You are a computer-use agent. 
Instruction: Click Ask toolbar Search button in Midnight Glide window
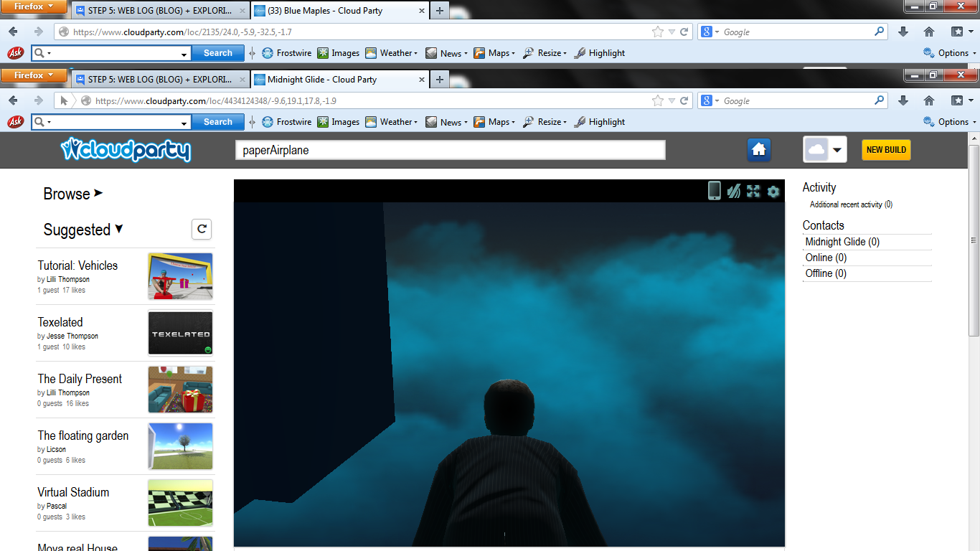(218, 122)
